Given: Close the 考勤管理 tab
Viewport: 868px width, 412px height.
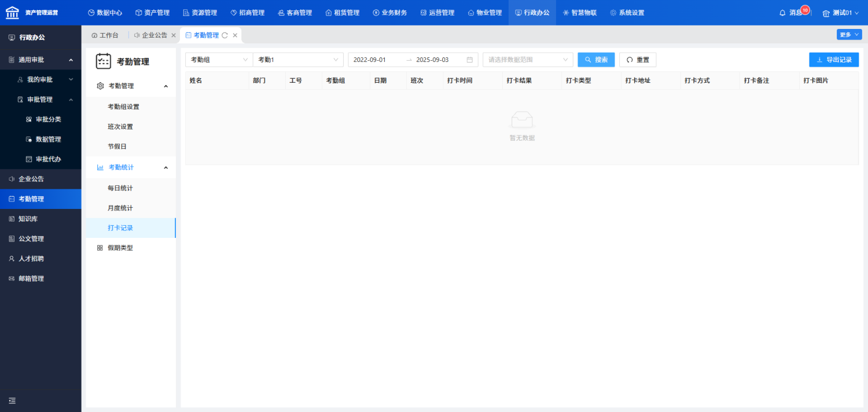Looking at the screenshot, I should coord(235,35).
